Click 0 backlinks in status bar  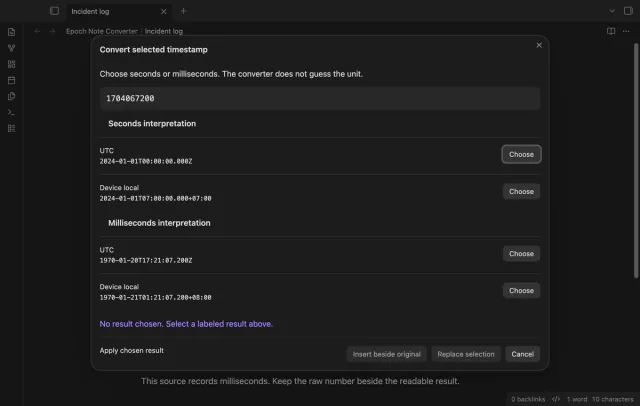tap(528, 399)
